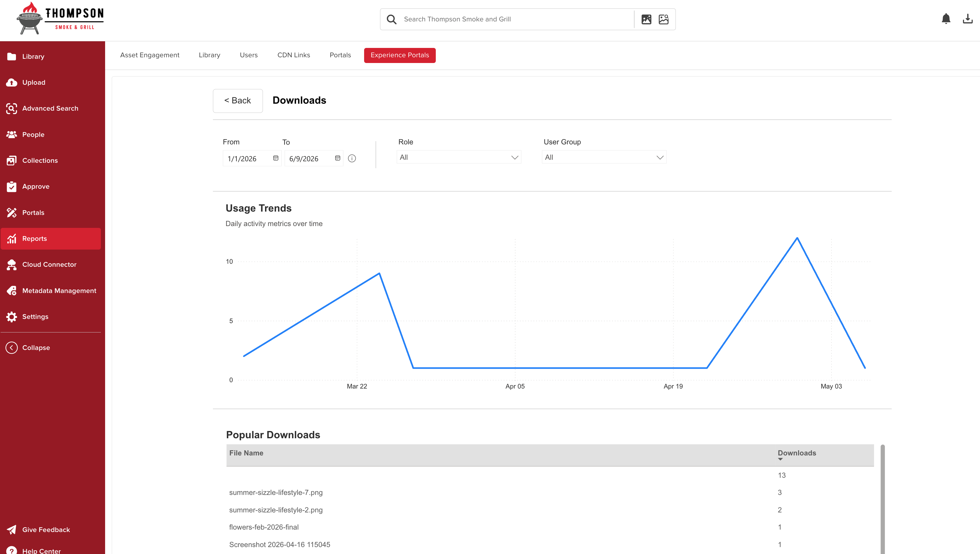Expand the User Group dropdown

click(604, 157)
